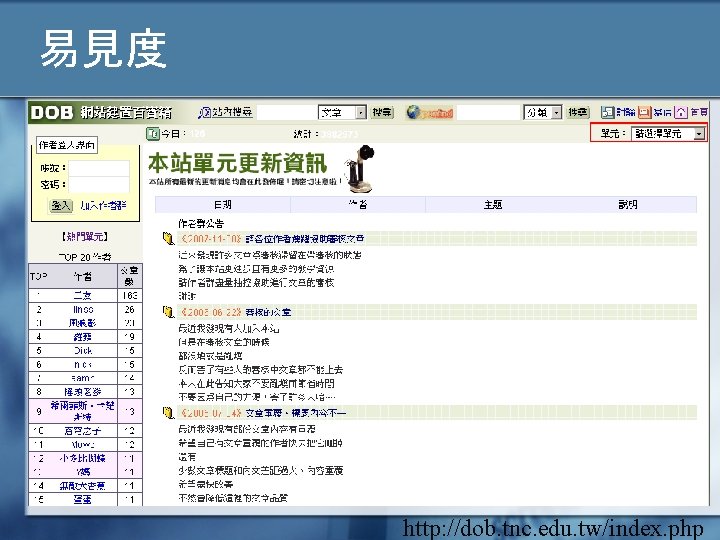720x540 pixels.
Task: Open author Dick's link at rank 5
Action: point(83,350)
